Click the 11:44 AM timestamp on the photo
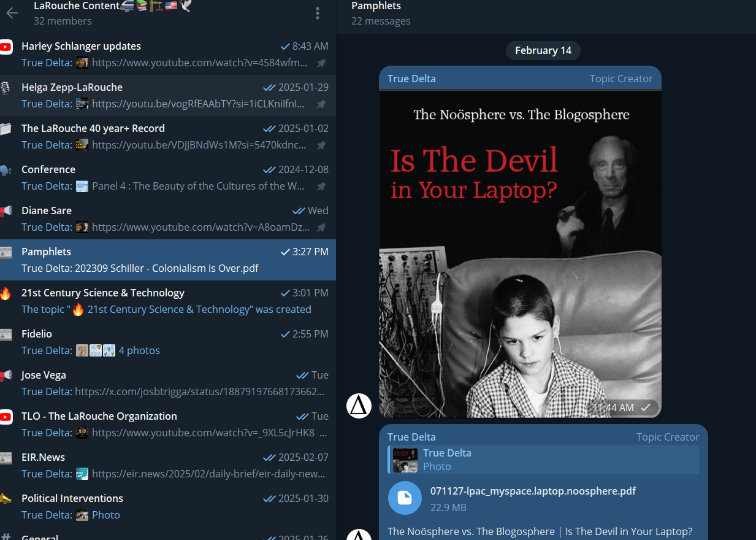Image resolution: width=756 pixels, height=540 pixels. click(x=613, y=407)
